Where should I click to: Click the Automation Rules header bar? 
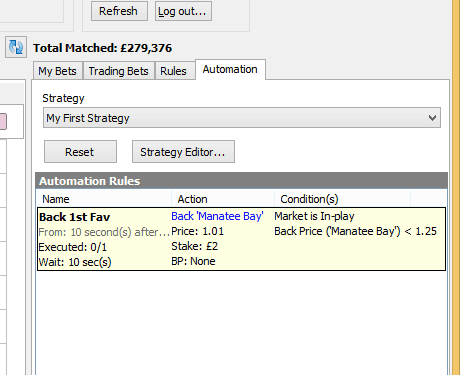(241, 181)
